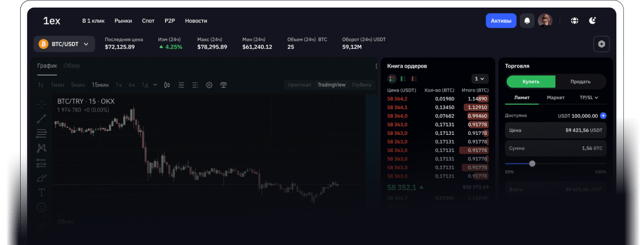Viewport: 644px width, 245px height.
Task: Toggle dark mode moon icon
Action: (593, 21)
